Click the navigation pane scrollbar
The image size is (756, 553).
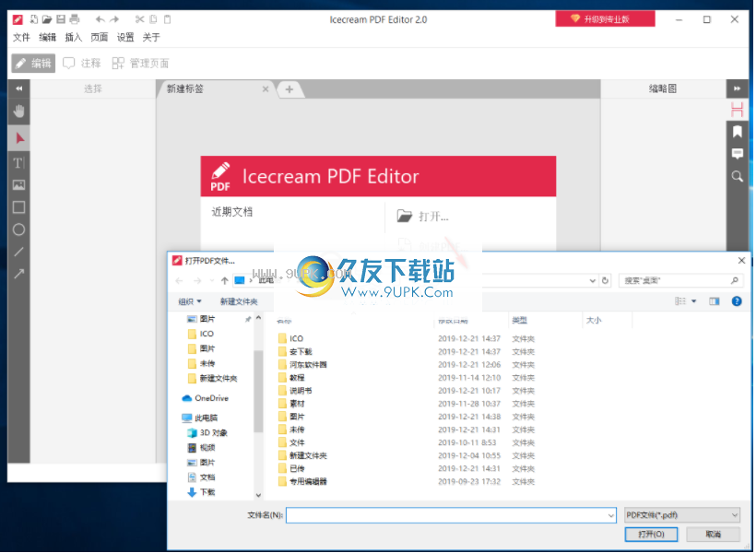click(258, 392)
